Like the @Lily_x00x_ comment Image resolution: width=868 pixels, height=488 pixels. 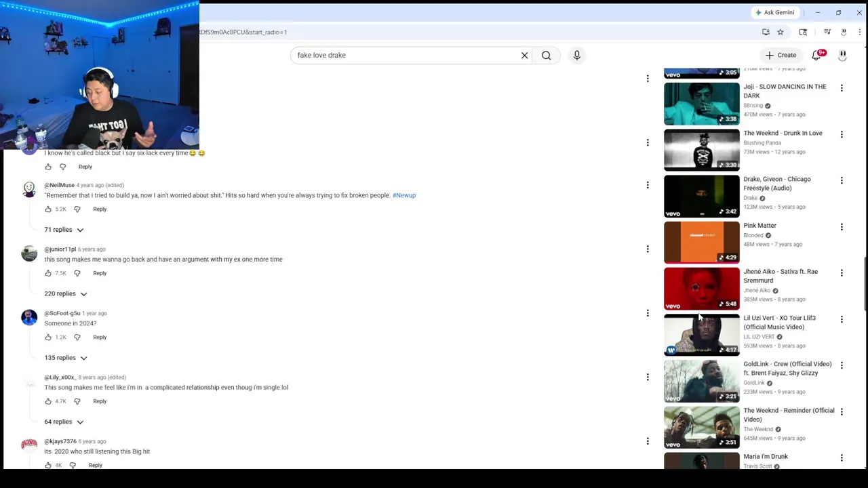click(x=48, y=401)
